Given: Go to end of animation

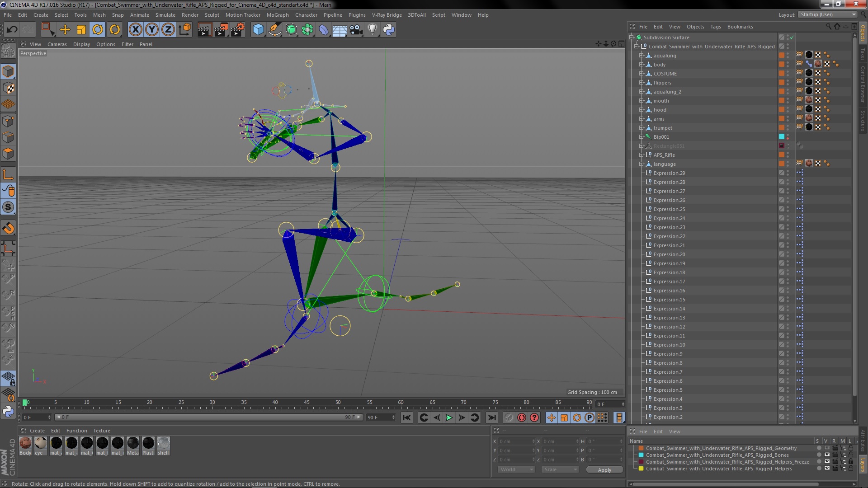Looking at the screenshot, I should tap(492, 418).
